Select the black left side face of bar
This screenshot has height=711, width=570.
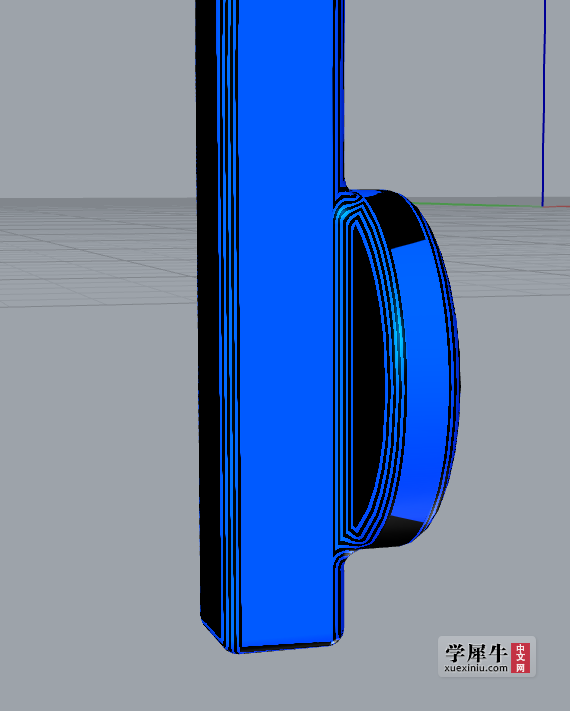point(208,317)
